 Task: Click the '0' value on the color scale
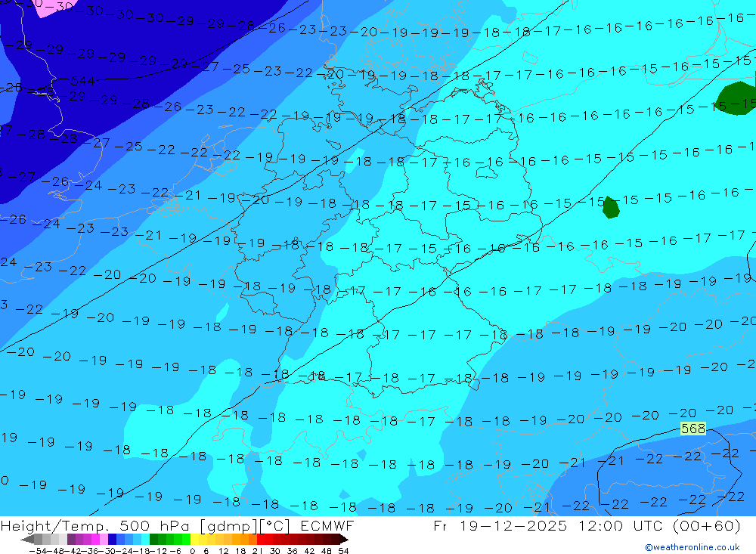[192, 551]
